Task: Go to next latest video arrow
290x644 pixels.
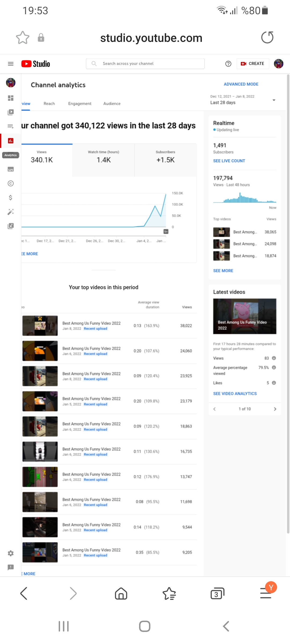Action: coord(275,409)
